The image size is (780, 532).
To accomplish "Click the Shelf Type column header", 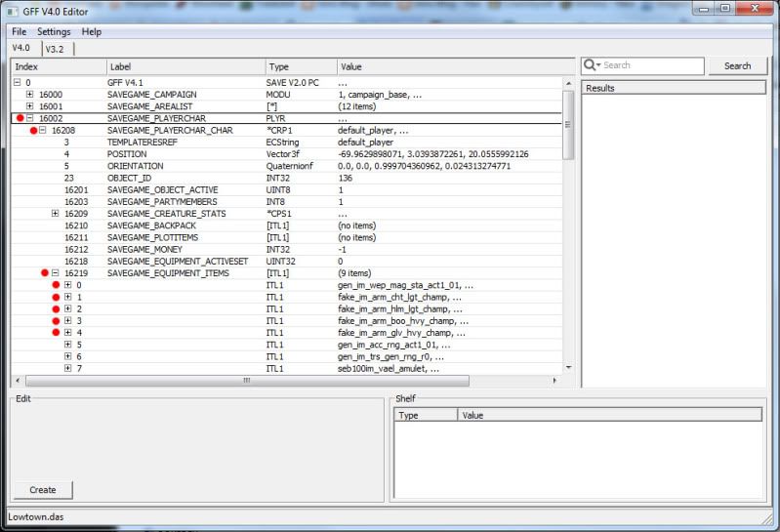I will [x=426, y=415].
